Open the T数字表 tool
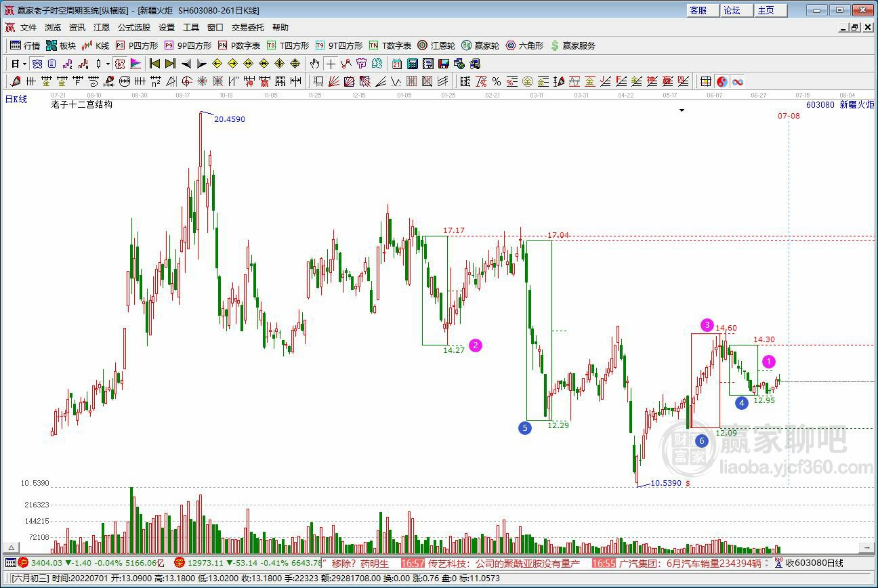This screenshot has height=588, width=878. (x=390, y=45)
